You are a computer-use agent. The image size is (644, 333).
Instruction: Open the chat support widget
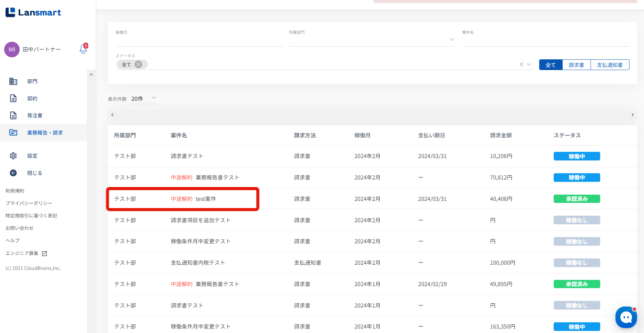626,317
